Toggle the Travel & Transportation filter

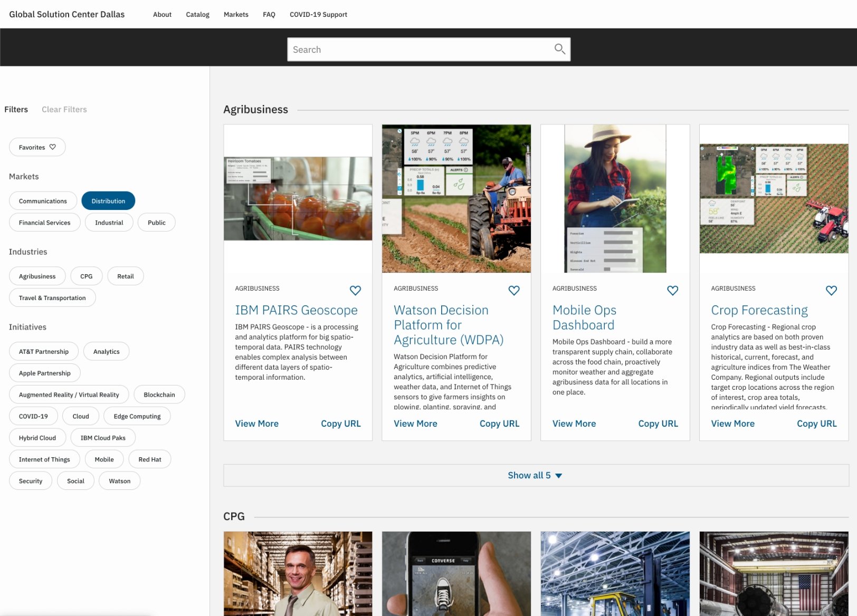[52, 298]
